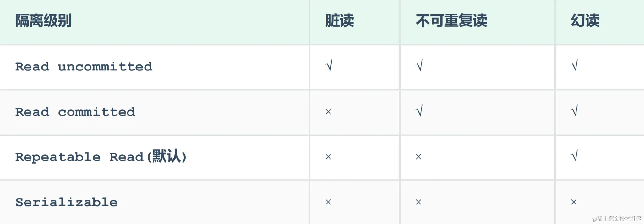
Task: Select the Repeatable Read(默认) row label
Action: [x=101, y=157]
